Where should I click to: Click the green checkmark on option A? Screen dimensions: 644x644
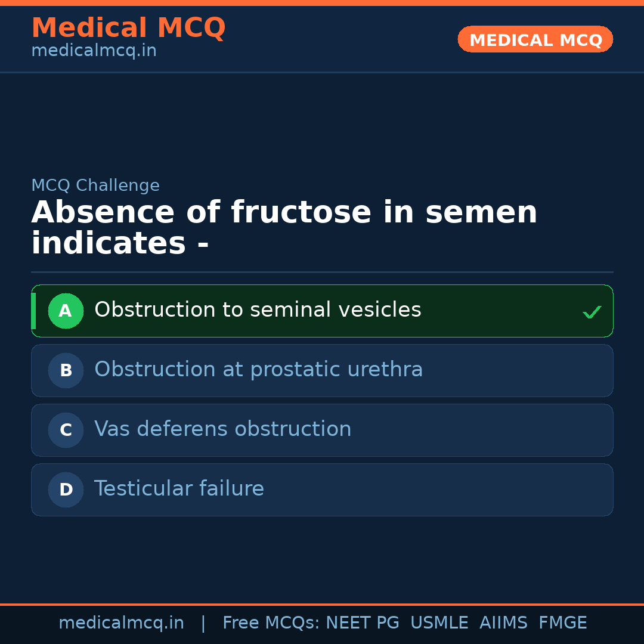[592, 312]
